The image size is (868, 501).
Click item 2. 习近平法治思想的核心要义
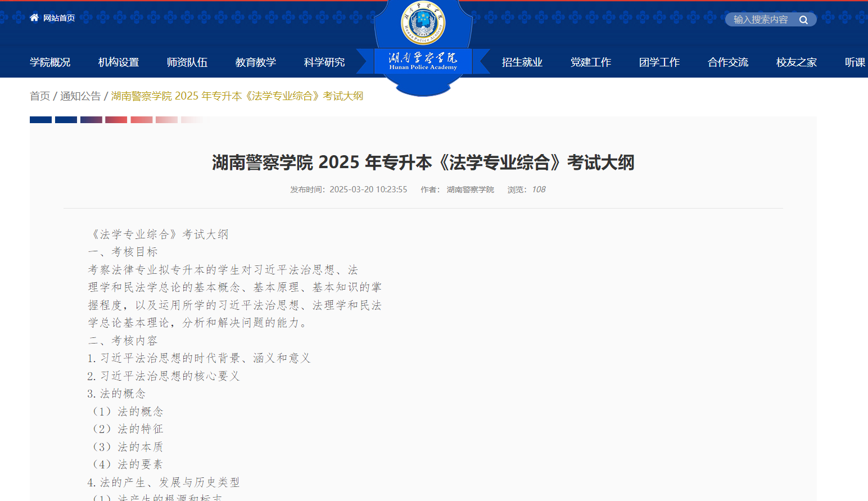pos(164,376)
